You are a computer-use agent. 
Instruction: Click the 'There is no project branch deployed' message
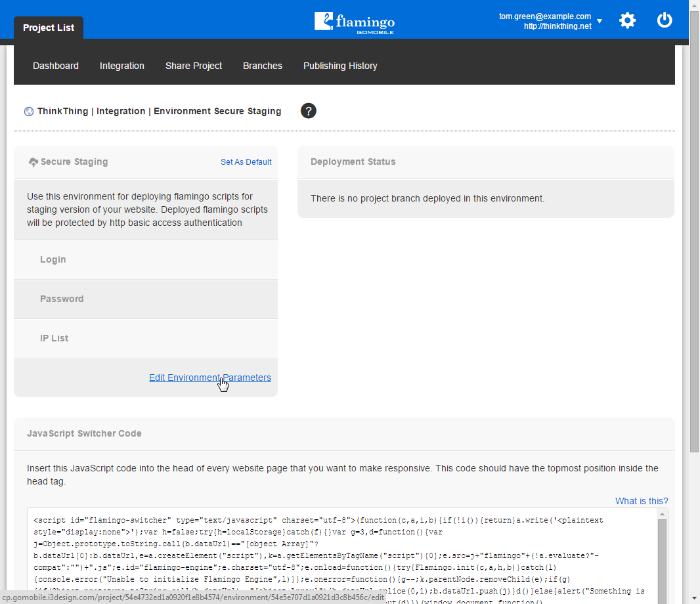pyautogui.click(x=427, y=198)
